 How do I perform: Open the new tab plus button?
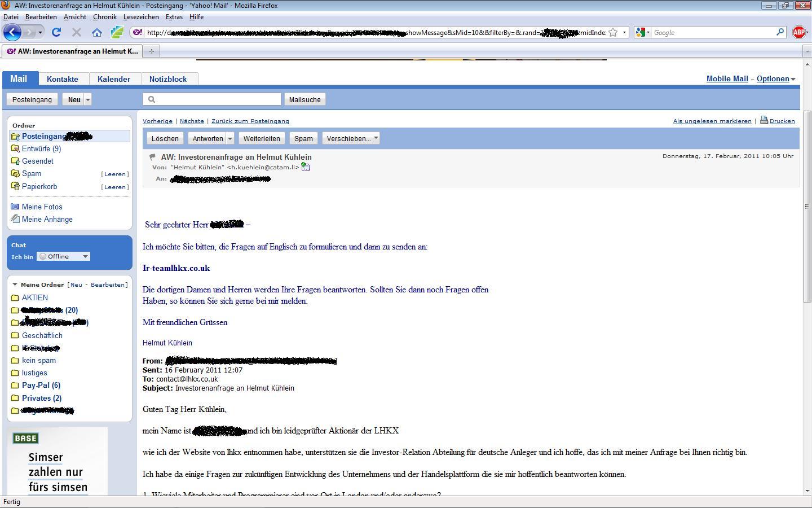coord(151,51)
